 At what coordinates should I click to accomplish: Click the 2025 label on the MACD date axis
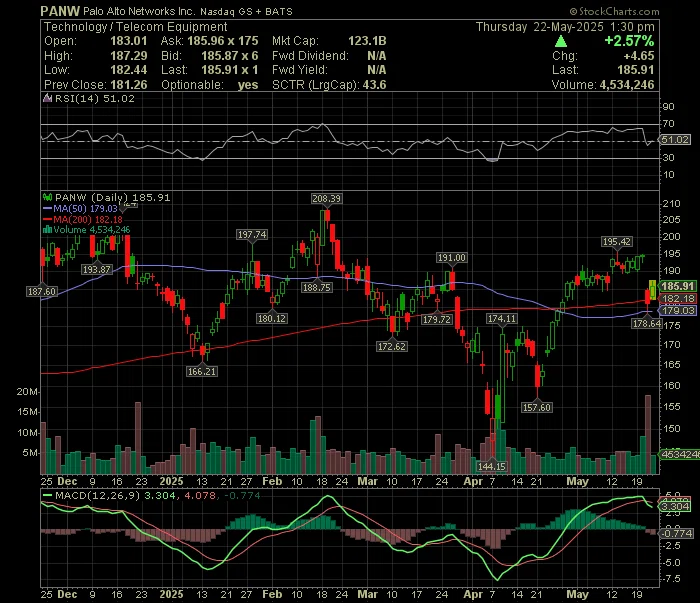click(171, 595)
